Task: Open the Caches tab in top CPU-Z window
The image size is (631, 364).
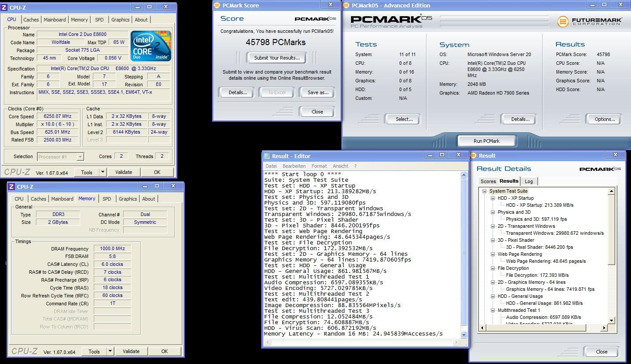Action: [31, 20]
